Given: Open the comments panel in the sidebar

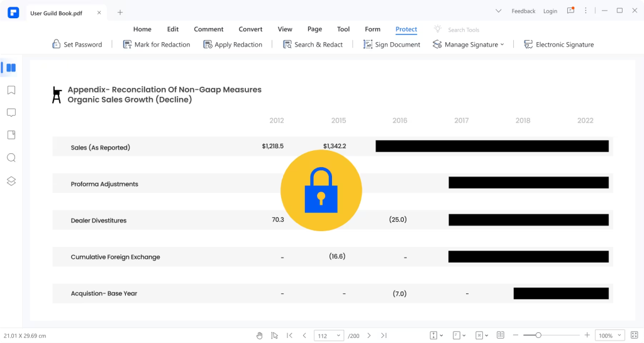Looking at the screenshot, I should [x=11, y=113].
